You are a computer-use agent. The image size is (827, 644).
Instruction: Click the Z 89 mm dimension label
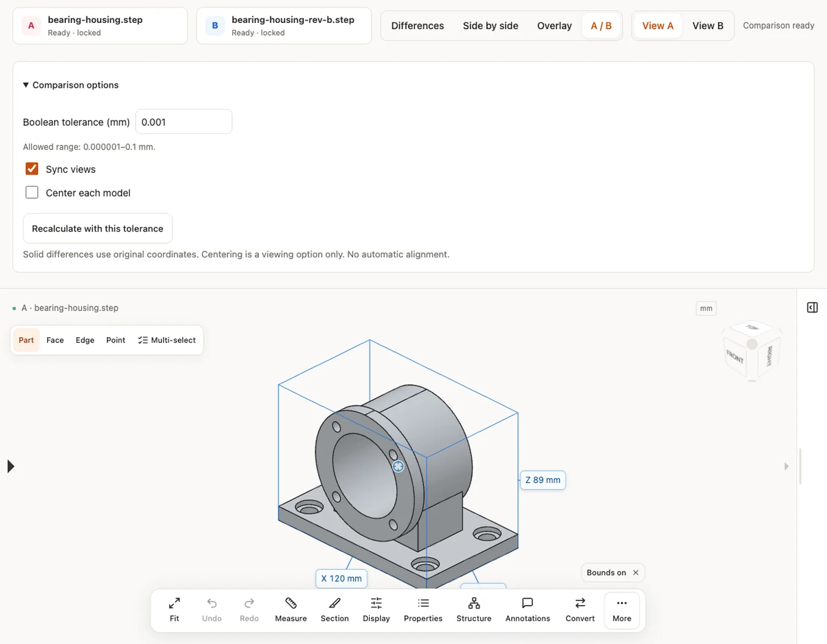(543, 480)
